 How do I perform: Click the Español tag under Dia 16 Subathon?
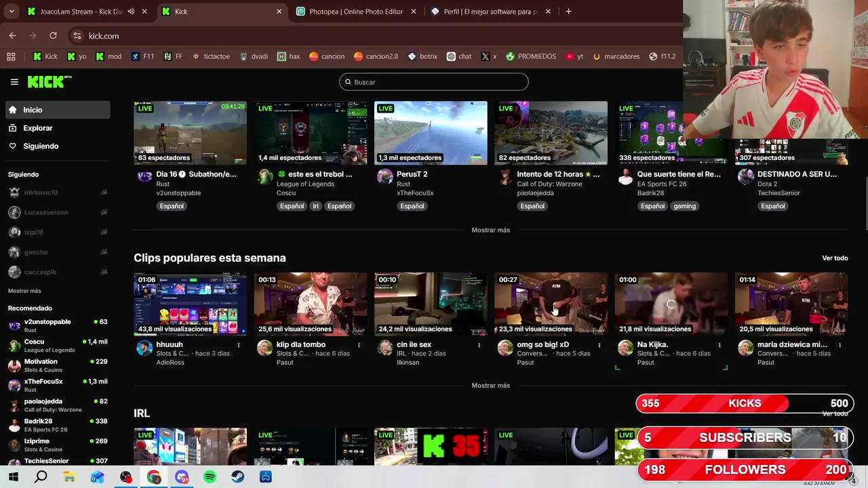172,206
